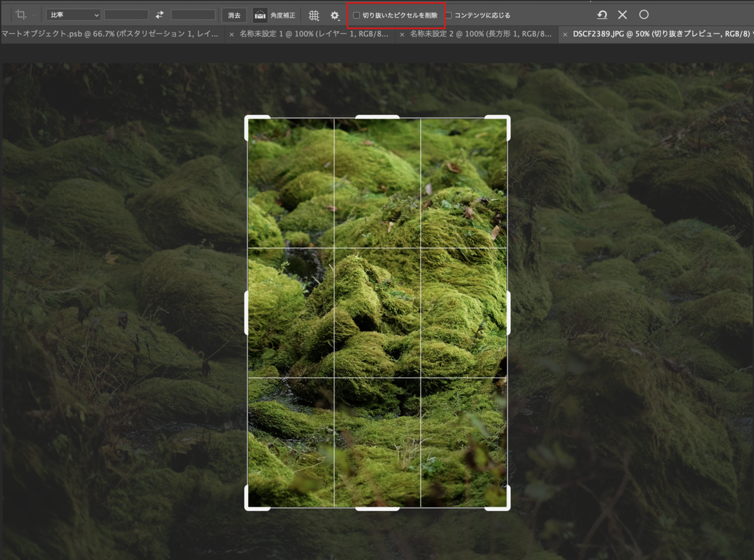754x560 pixels.
Task: Click the top-left crop corner handle
Action: (250, 121)
